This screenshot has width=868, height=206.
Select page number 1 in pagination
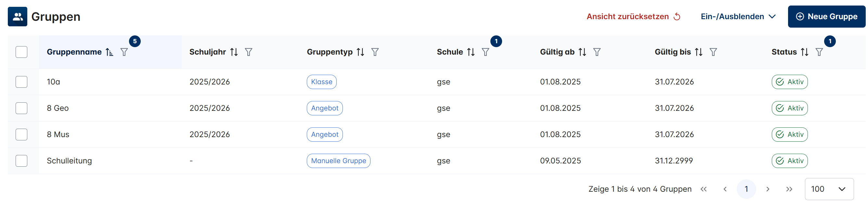tap(746, 189)
